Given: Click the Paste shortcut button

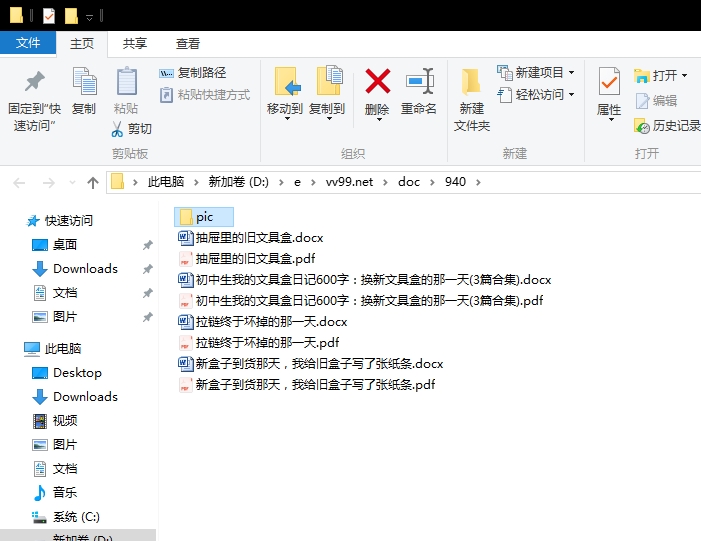Looking at the screenshot, I should click(x=205, y=95).
